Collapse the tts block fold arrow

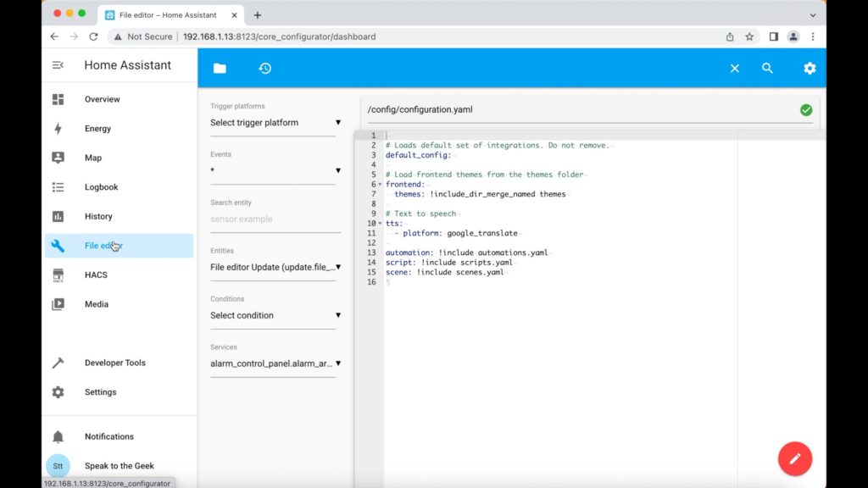[381, 224]
